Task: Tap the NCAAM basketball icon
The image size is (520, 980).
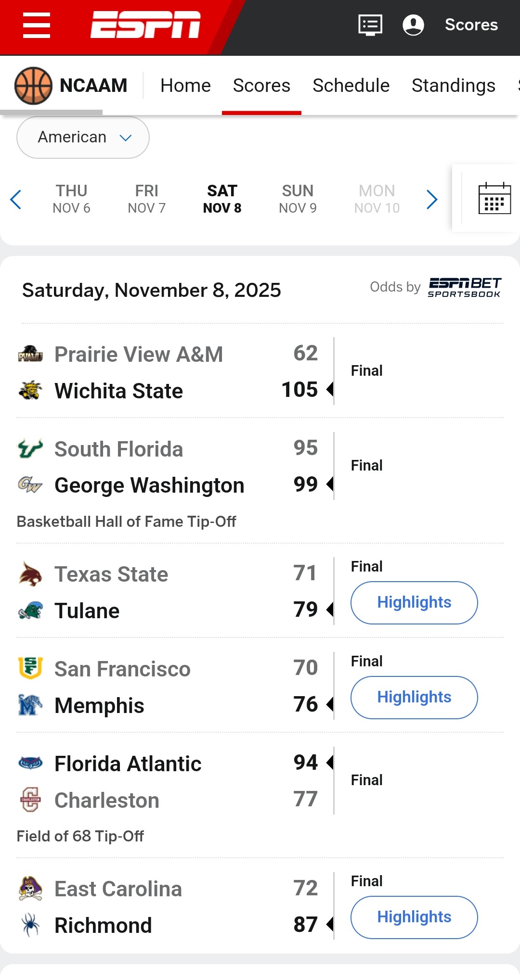Action: pos(33,86)
